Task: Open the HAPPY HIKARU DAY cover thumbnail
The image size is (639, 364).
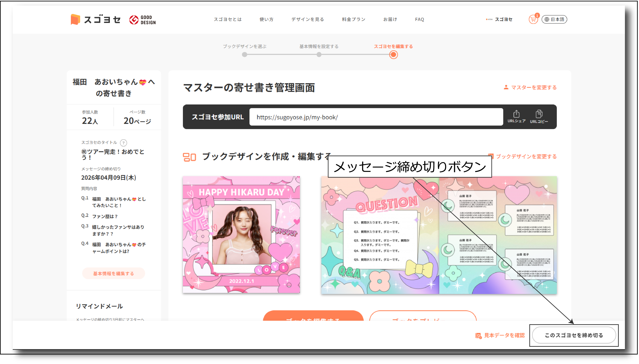Action: tap(241, 234)
